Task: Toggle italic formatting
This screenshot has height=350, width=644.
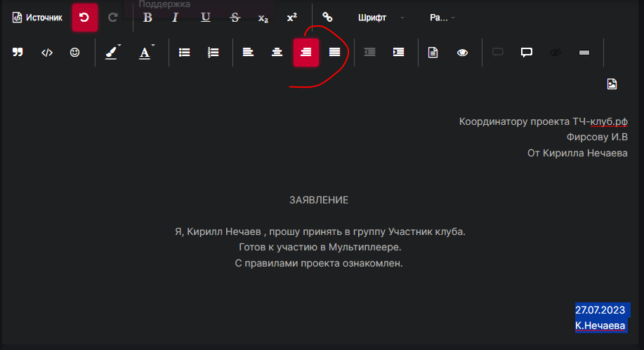Action: (176, 18)
